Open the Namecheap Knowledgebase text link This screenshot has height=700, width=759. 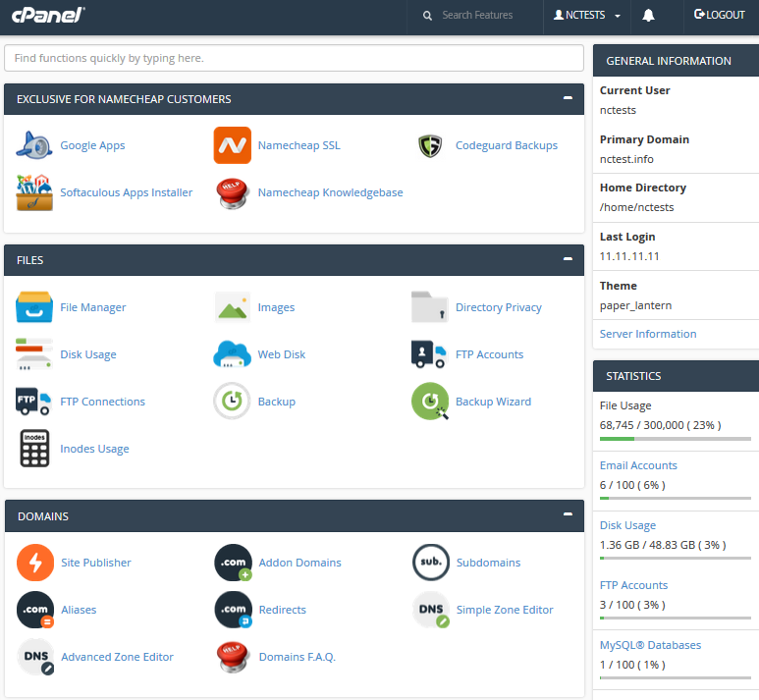click(330, 192)
